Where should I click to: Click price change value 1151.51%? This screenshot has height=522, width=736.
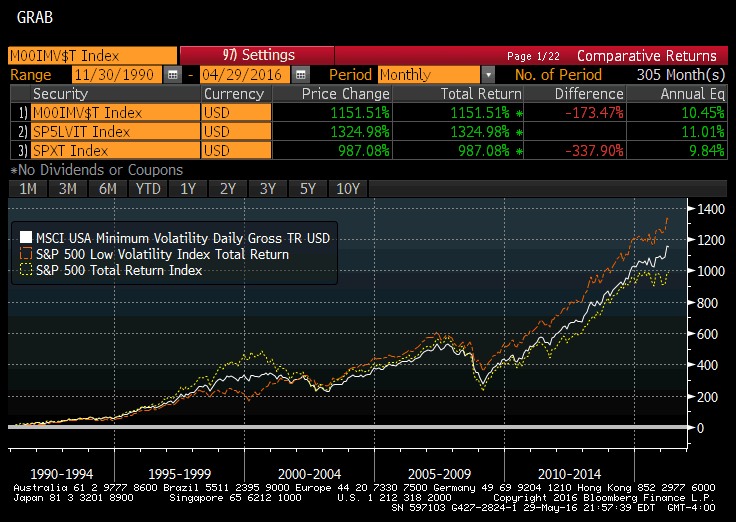click(360, 113)
